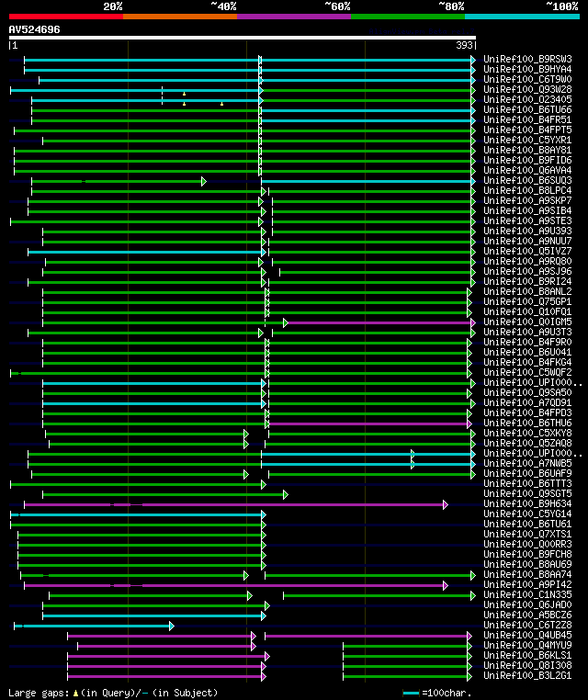
Task: Select the UniRef100_B6UAF9 label
Action: pos(527,473)
